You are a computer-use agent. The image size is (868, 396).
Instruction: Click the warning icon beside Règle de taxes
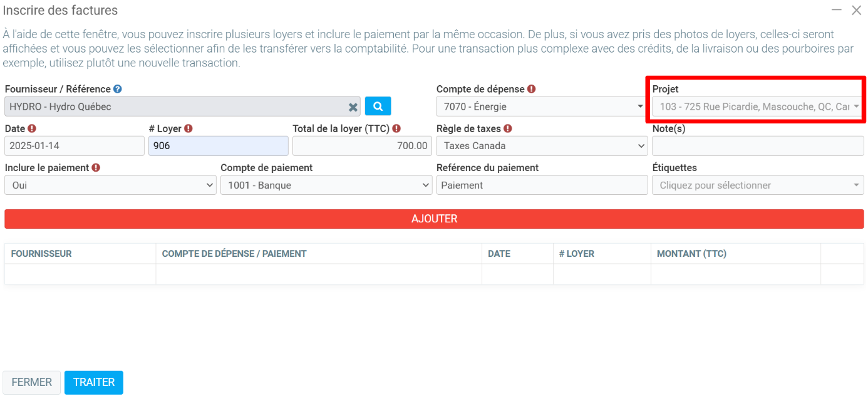click(x=508, y=128)
